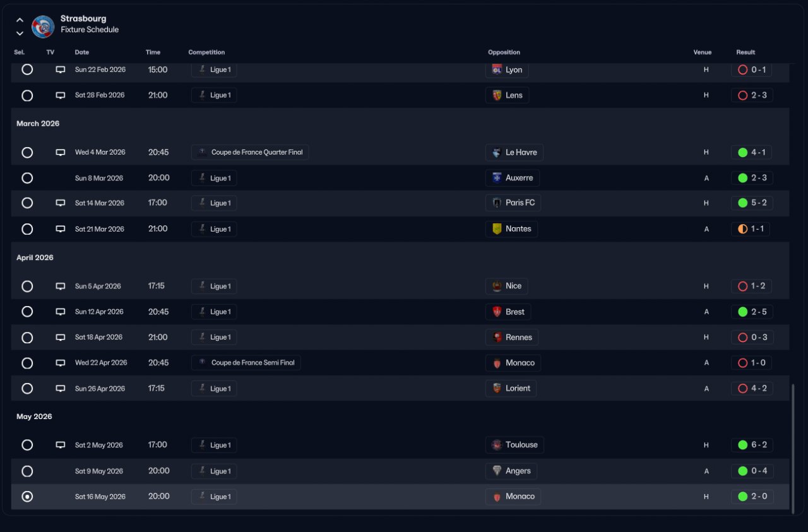Click the down chevron next to Strasbourg
Screen dimensions: 808x532
pyautogui.click(x=20, y=33)
